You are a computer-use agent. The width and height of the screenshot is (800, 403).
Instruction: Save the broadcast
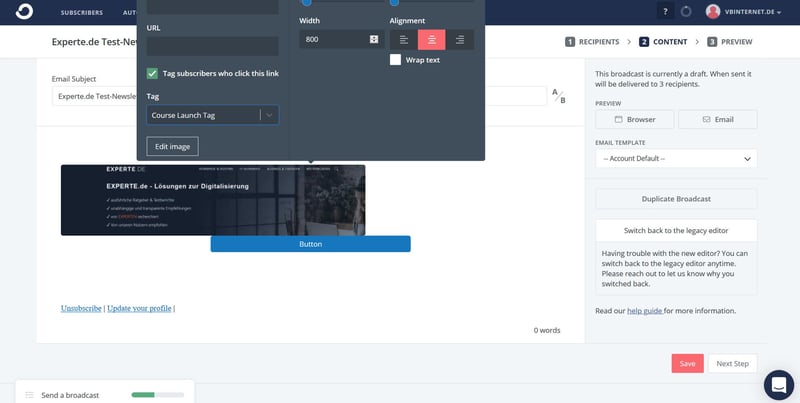tap(687, 364)
